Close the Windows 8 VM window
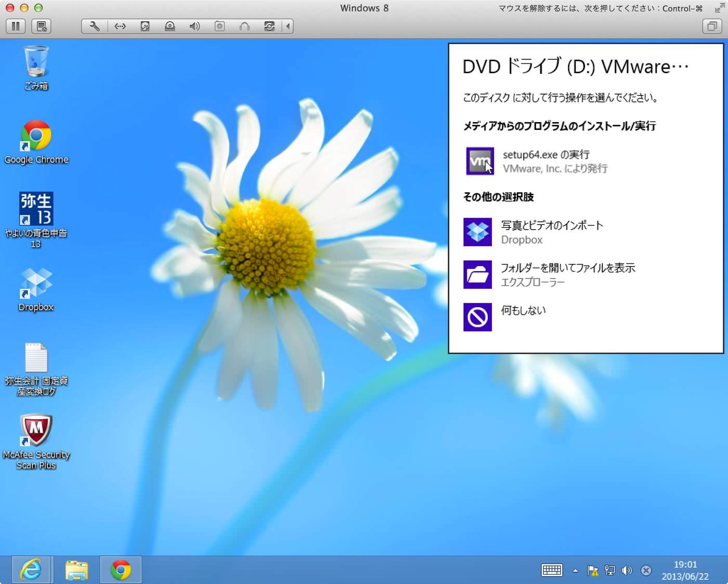 9,8
